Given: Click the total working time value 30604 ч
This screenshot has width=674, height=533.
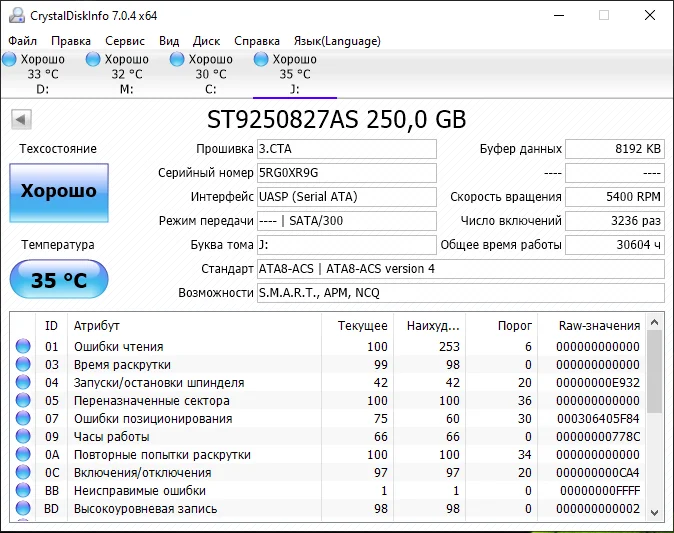Looking at the screenshot, I should [615, 245].
